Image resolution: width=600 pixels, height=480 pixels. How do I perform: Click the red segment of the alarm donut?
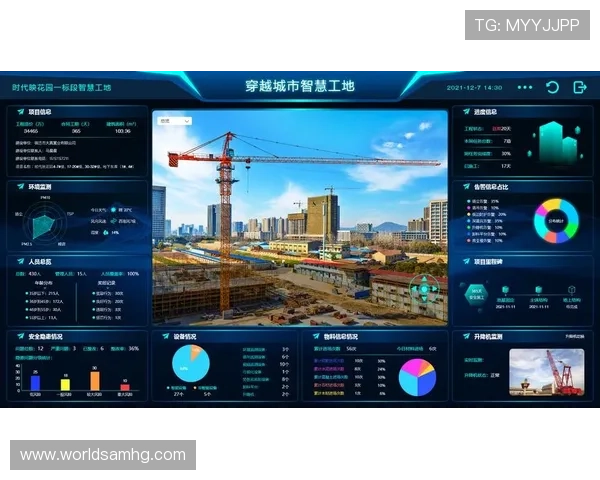coord(550,238)
